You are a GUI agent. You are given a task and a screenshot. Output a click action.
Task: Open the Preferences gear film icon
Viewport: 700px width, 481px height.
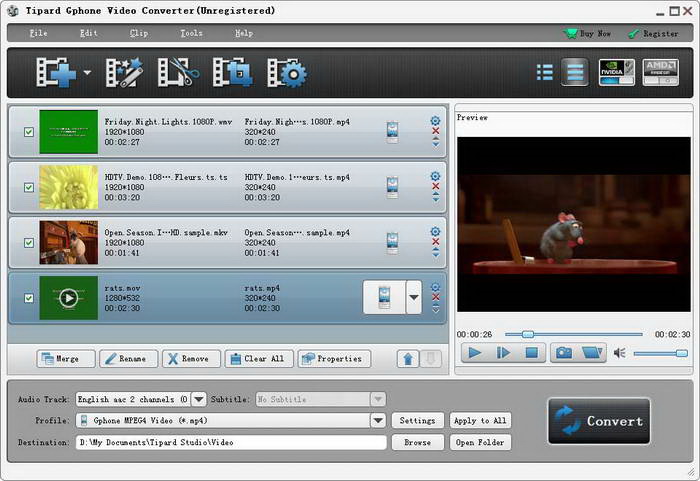pyautogui.click(x=287, y=73)
